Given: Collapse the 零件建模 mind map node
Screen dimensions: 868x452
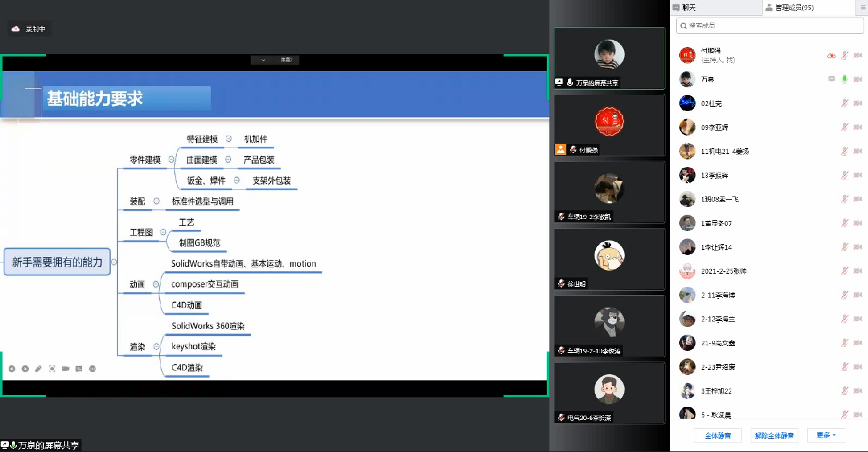Looking at the screenshot, I should tap(171, 159).
